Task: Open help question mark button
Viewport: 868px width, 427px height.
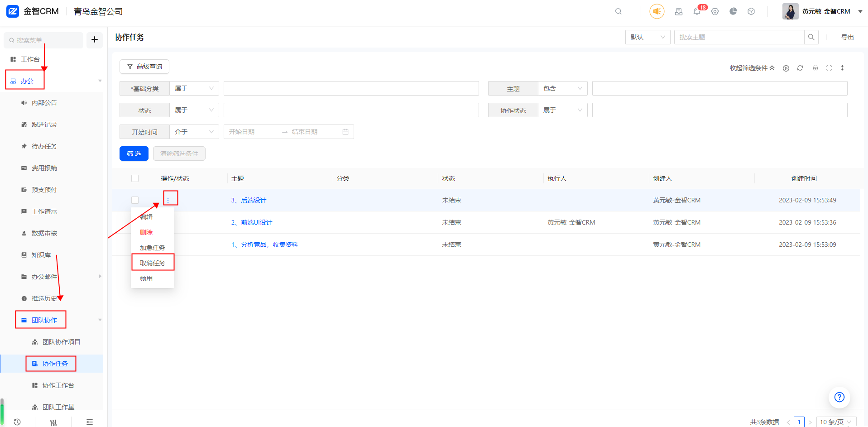Action: click(839, 397)
